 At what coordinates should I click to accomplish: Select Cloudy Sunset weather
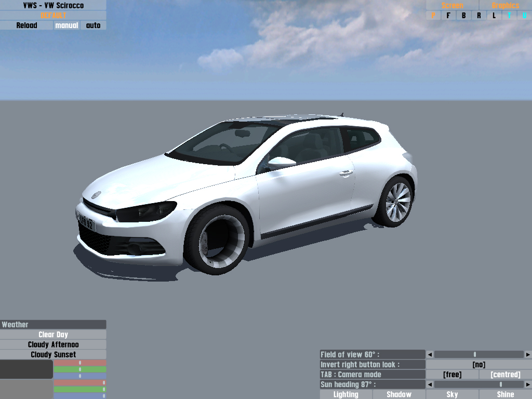pos(53,354)
